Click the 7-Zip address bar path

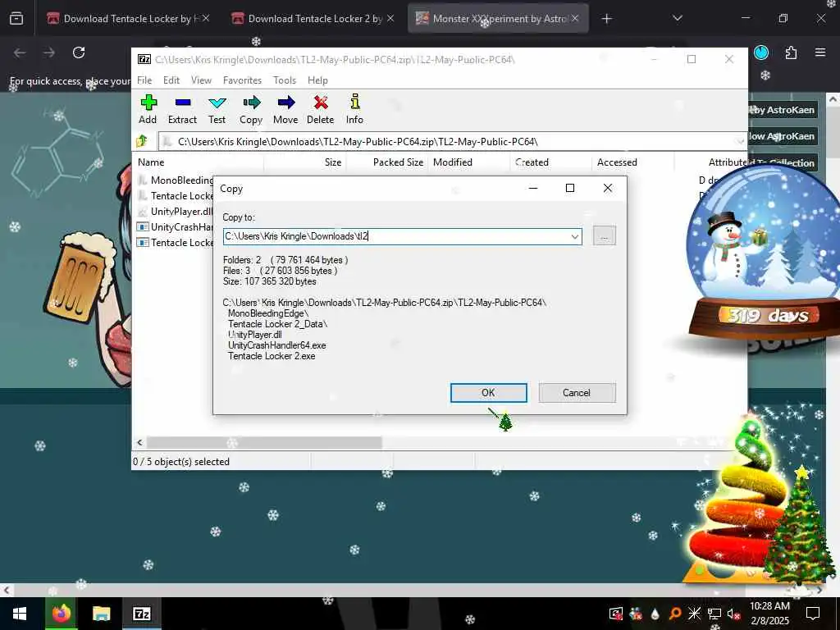pyautogui.click(x=358, y=141)
